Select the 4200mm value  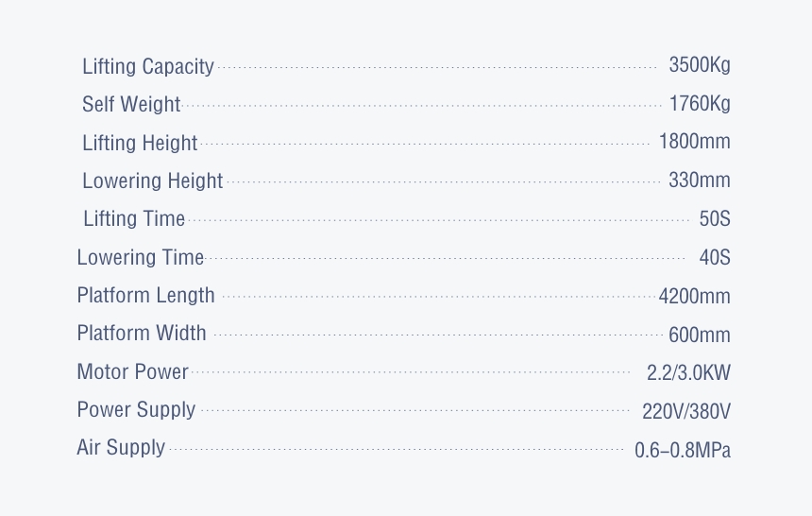[694, 296]
